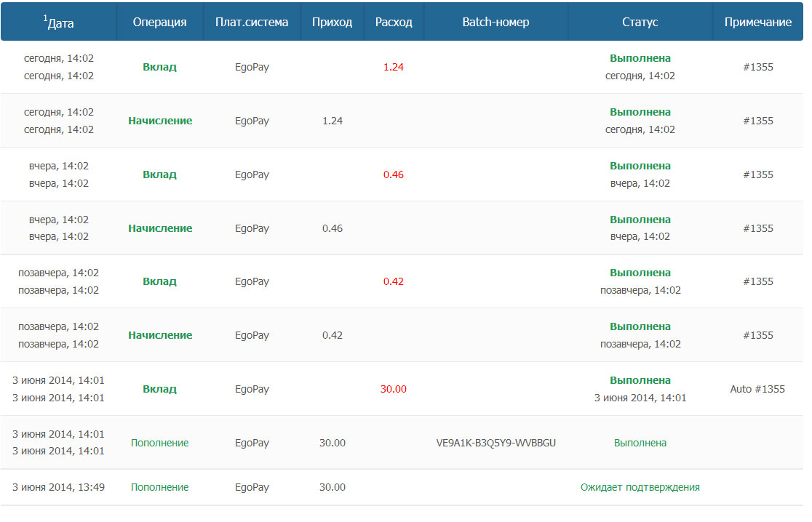812x522 pixels.
Task: Select batch number VE9A1K-B3Q5Y9-WVBBGU
Action: 495,443
